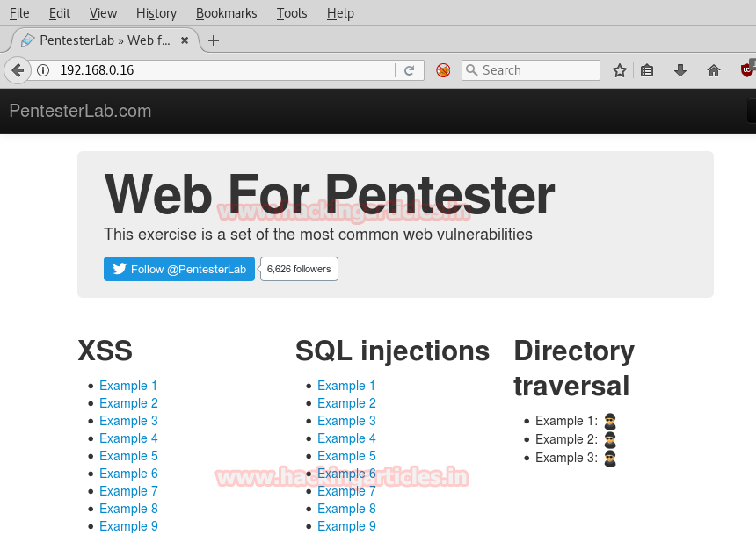The height and width of the screenshot is (557, 756).
Task: Click the orange extension icon beside reload
Action: click(443, 70)
